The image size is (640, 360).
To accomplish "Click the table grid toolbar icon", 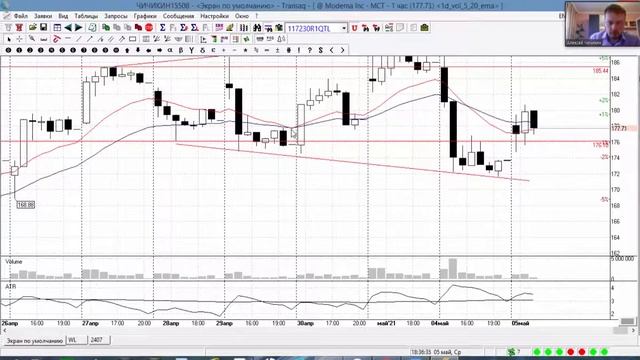I will coord(57,28).
